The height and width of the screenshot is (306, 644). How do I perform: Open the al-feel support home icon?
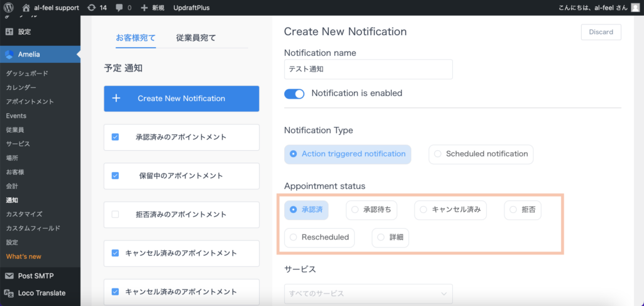click(26, 8)
